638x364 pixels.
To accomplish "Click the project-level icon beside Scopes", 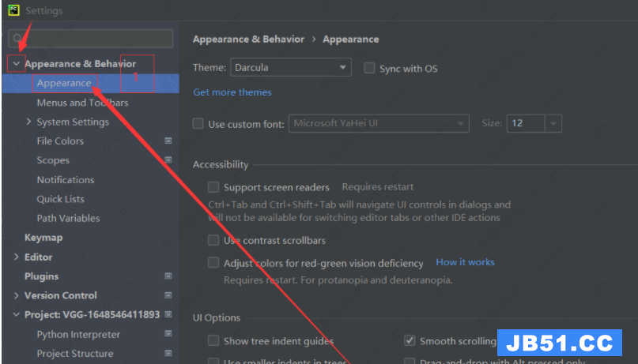I will 168,160.
